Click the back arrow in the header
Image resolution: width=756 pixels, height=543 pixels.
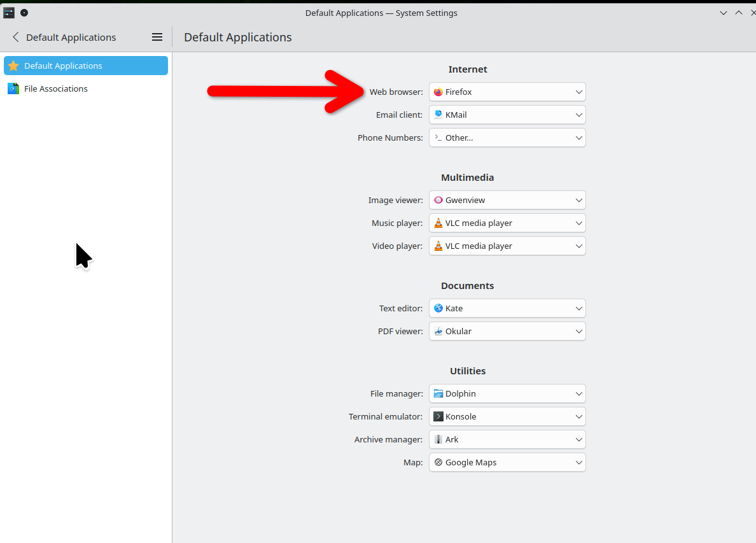coord(16,38)
